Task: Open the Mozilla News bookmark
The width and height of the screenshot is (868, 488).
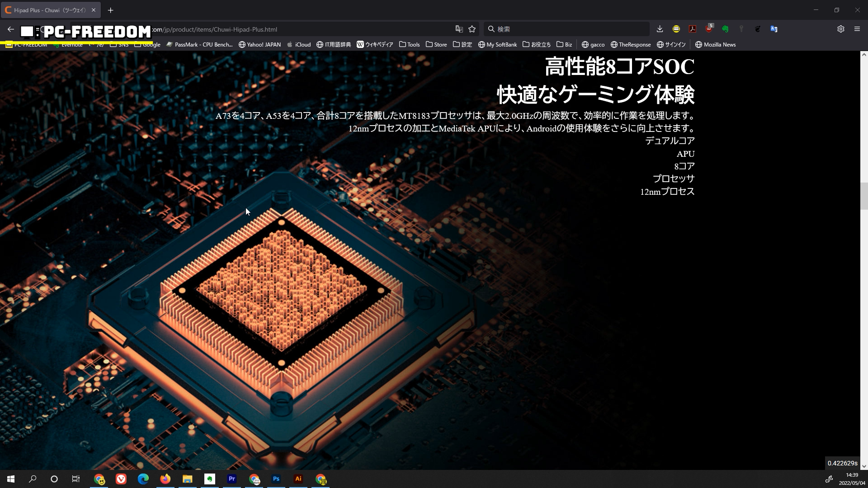Action: (715, 44)
